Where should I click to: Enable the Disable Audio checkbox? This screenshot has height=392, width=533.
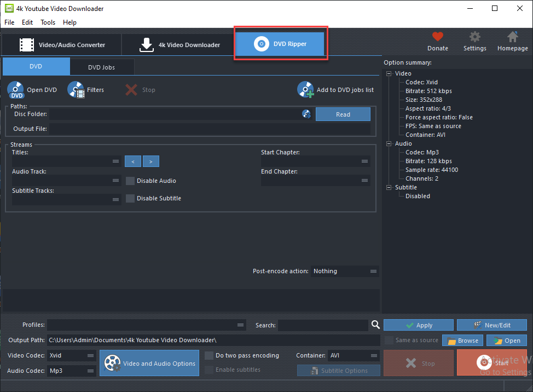point(130,181)
